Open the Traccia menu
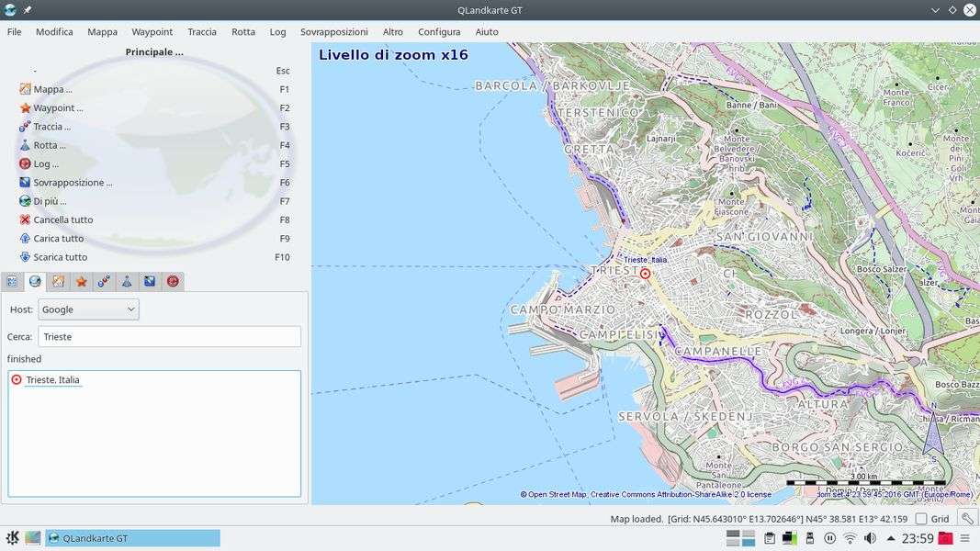 tap(202, 31)
